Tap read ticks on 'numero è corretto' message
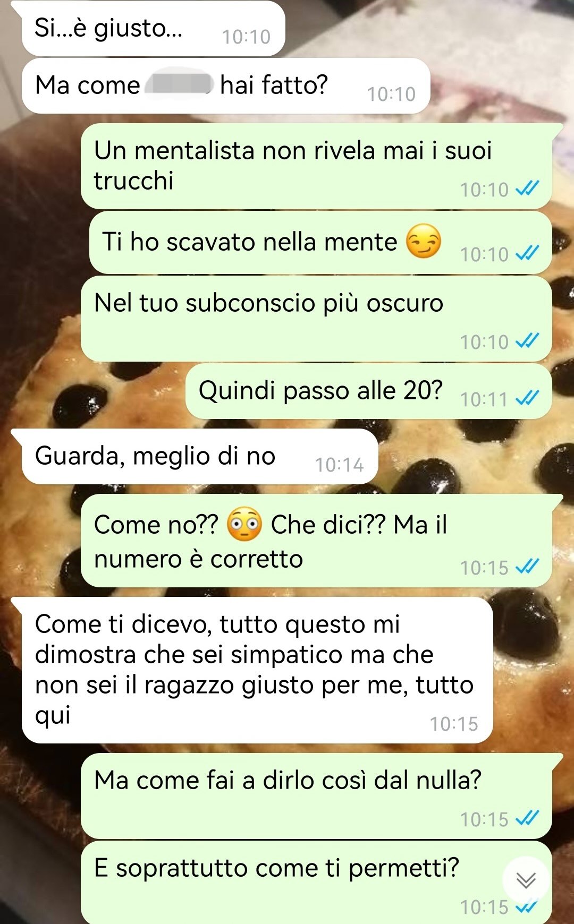The image size is (574, 924). pos(528,567)
